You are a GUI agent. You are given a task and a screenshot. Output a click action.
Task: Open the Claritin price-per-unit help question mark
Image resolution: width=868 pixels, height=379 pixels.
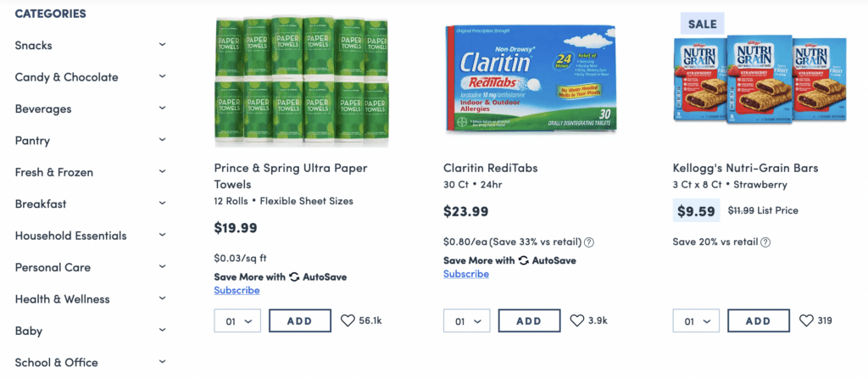tap(589, 242)
